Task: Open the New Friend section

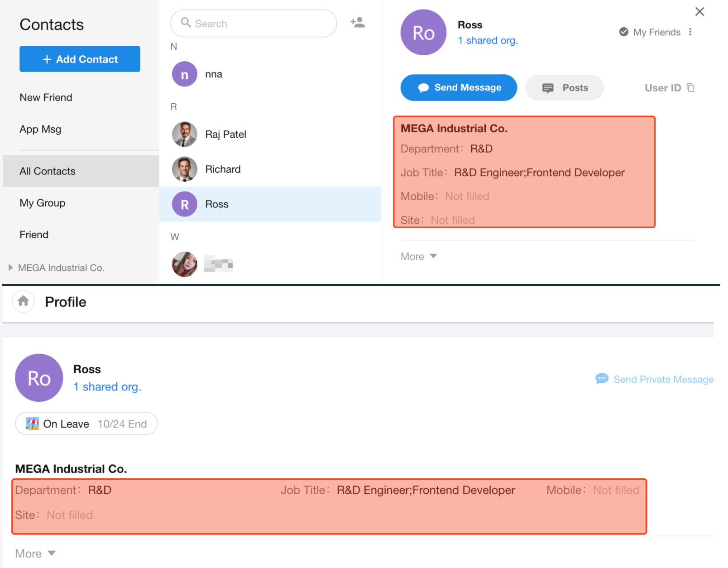Action: pyautogui.click(x=46, y=97)
